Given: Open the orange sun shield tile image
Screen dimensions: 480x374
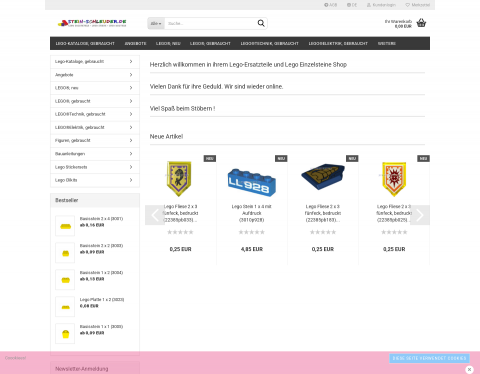Looking at the screenshot, I should coord(394,179).
